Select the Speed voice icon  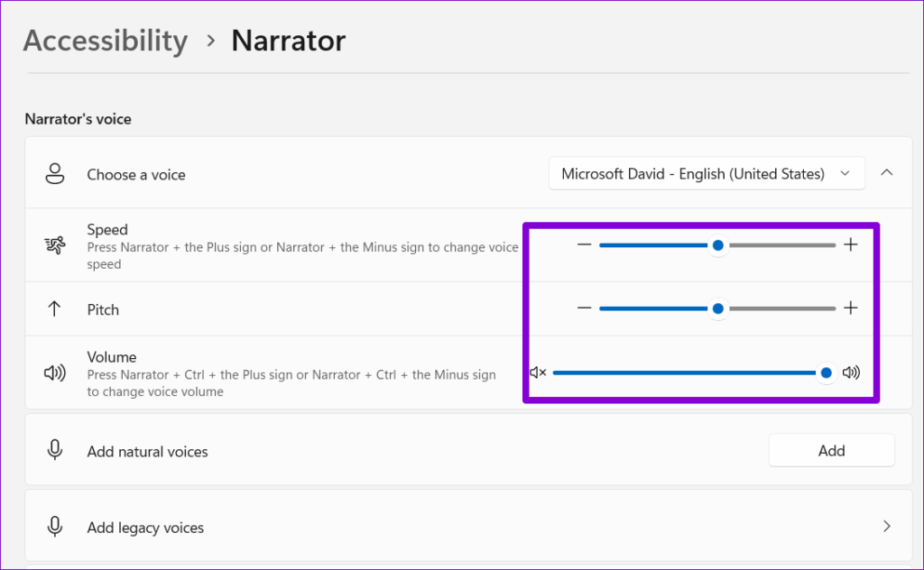tap(54, 244)
